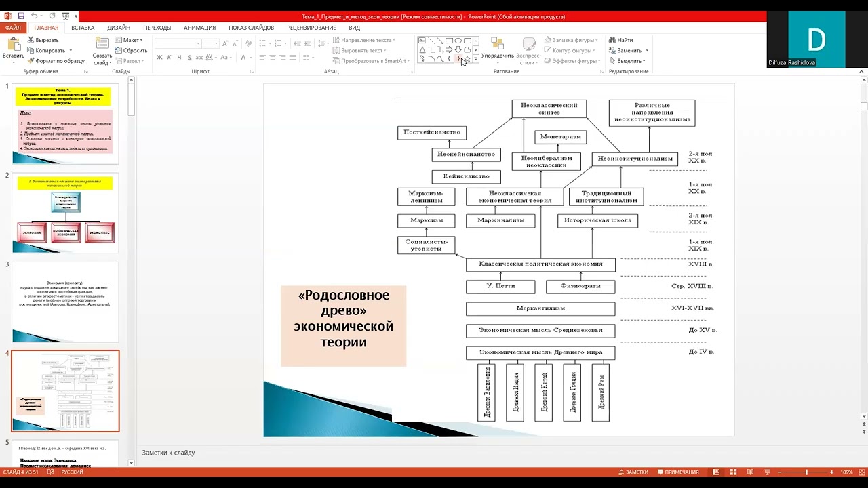The image size is (868, 488).
Task: Click Dilfuza Rashidova participant video tile
Action: [817, 39]
